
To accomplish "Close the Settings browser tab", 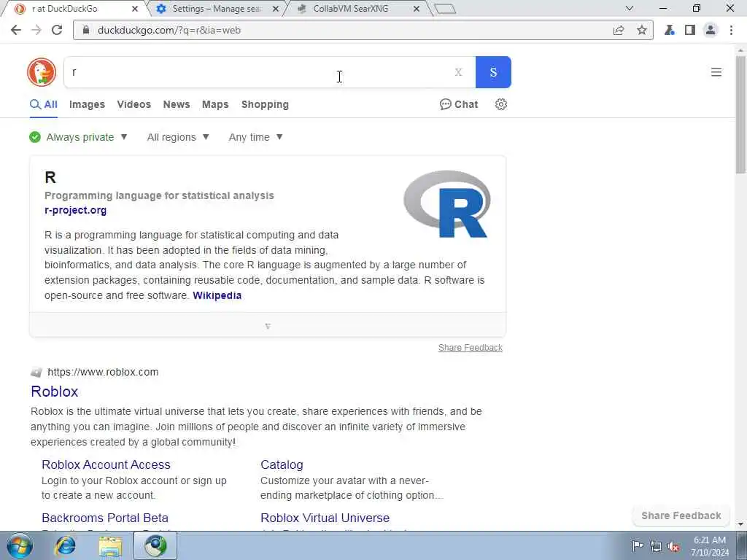I will (275, 9).
